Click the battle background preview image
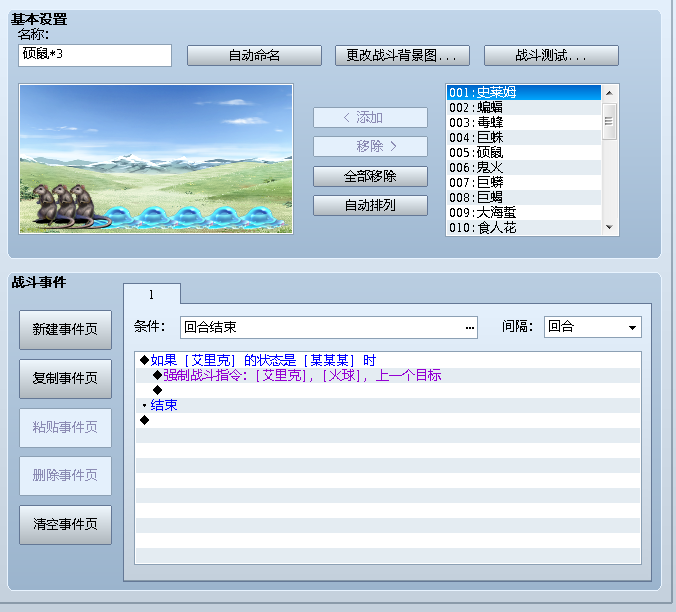 pyautogui.click(x=156, y=159)
